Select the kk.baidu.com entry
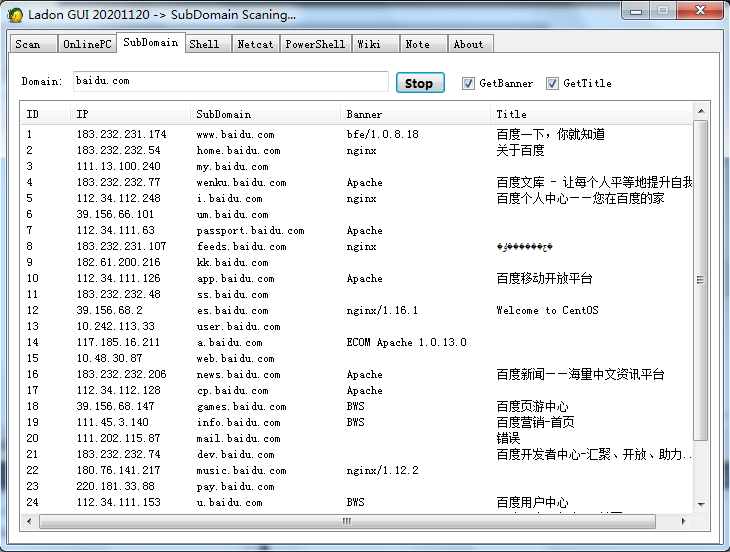 coord(357,263)
